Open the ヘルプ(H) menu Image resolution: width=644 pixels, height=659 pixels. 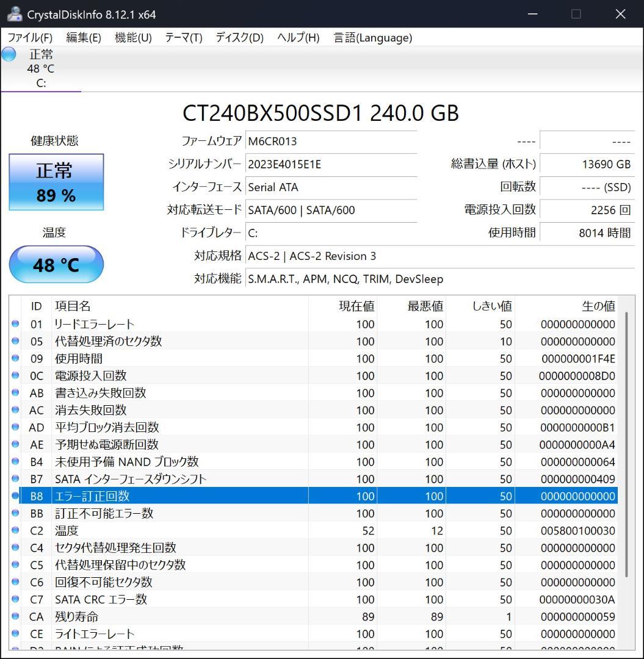298,38
